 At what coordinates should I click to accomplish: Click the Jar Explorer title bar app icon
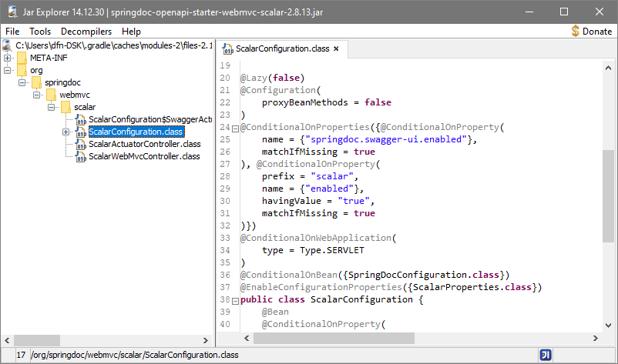click(x=12, y=12)
